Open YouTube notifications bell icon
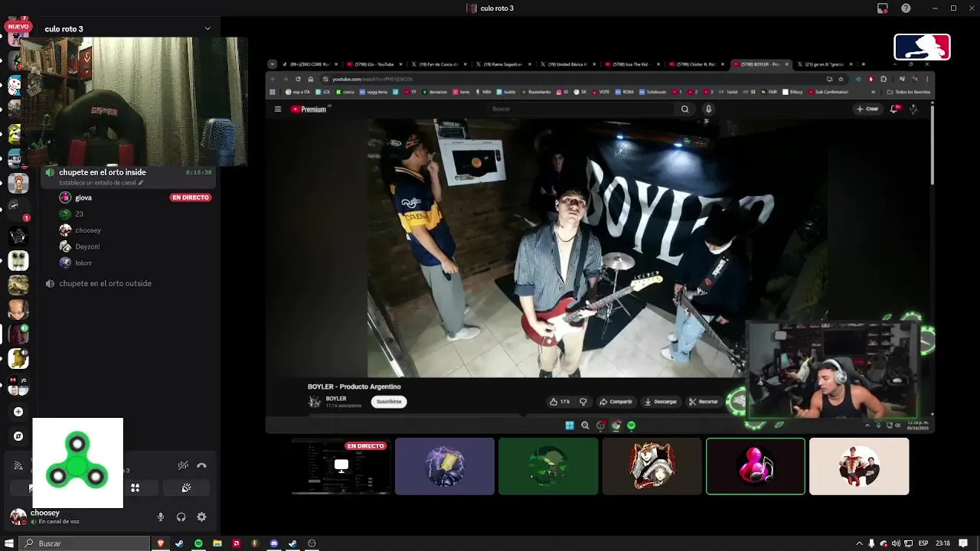The image size is (980, 551). (893, 109)
